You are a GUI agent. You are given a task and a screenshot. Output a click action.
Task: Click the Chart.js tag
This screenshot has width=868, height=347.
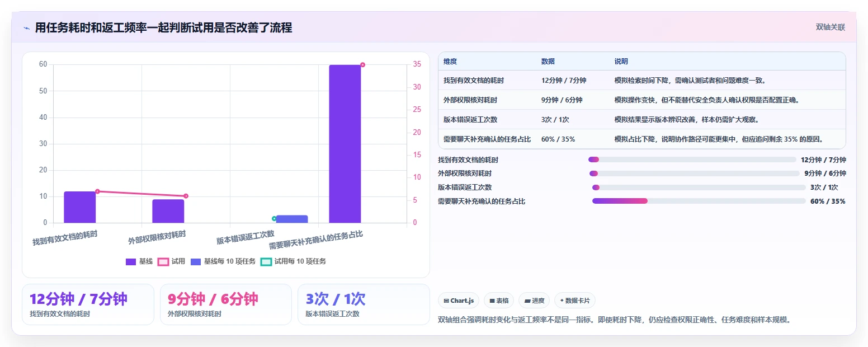point(459,301)
